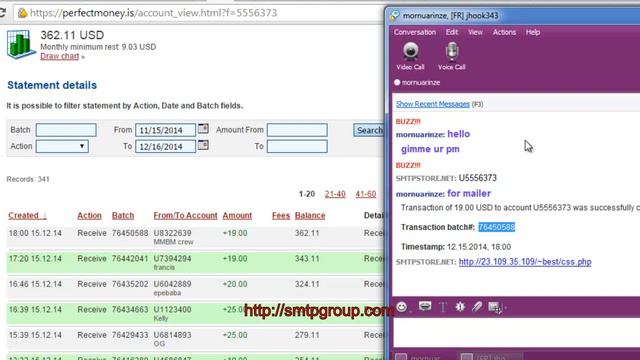
Task: Open the View menu in messenger
Action: 475,32
